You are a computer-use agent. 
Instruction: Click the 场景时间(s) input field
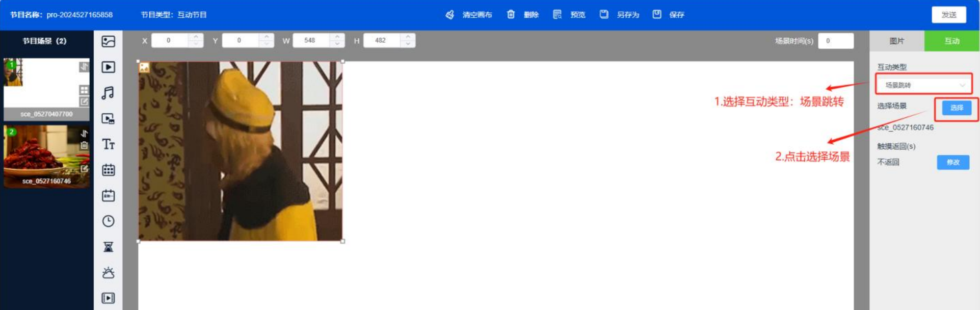tap(835, 41)
